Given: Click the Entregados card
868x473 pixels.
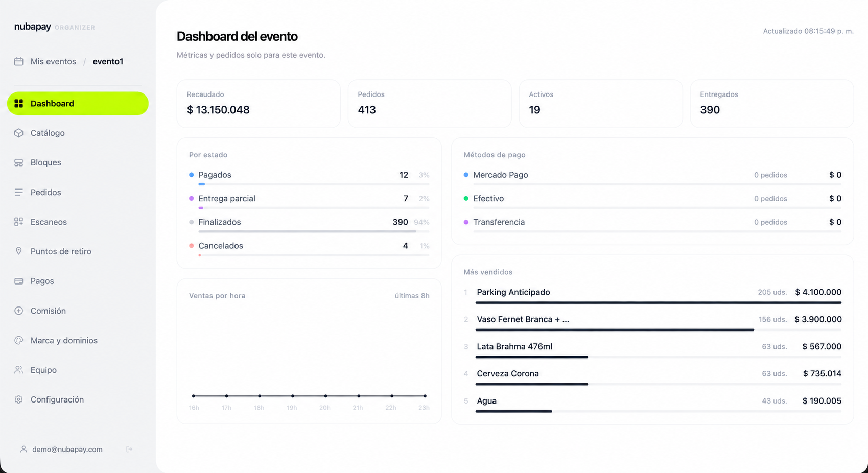Looking at the screenshot, I should click(x=772, y=103).
